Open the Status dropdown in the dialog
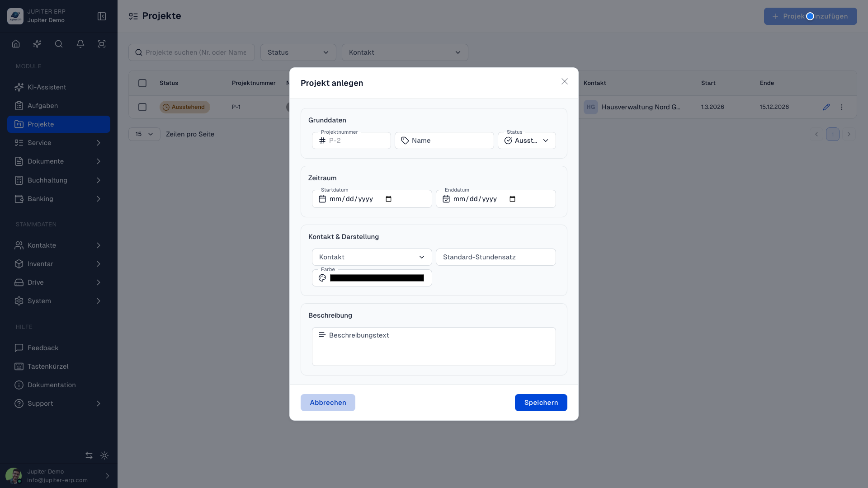The width and height of the screenshot is (868, 488). (527, 141)
